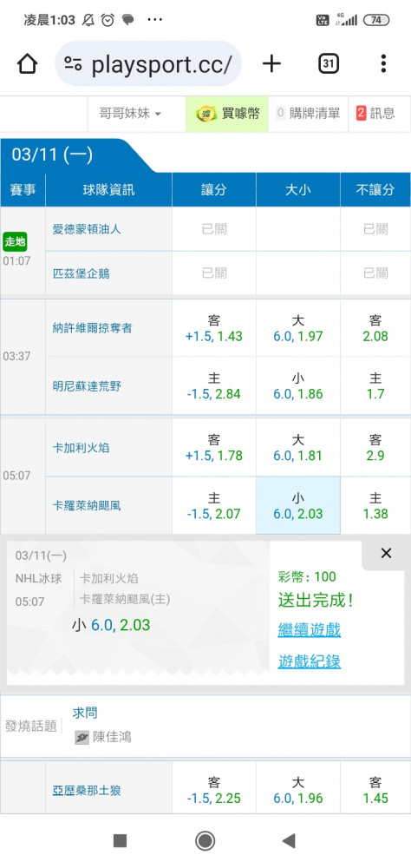
Task: Open the tab switcher showing 31
Action: coord(329,64)
